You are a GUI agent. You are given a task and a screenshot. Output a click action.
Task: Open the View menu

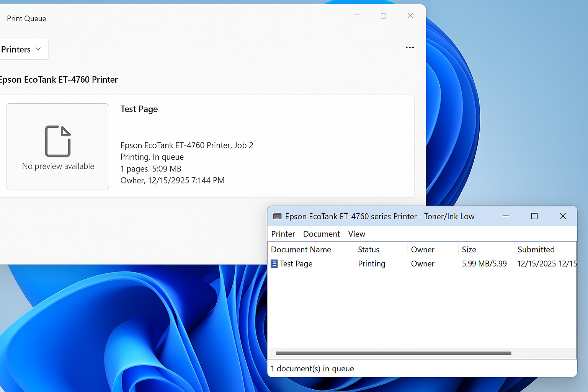[356, 234]
